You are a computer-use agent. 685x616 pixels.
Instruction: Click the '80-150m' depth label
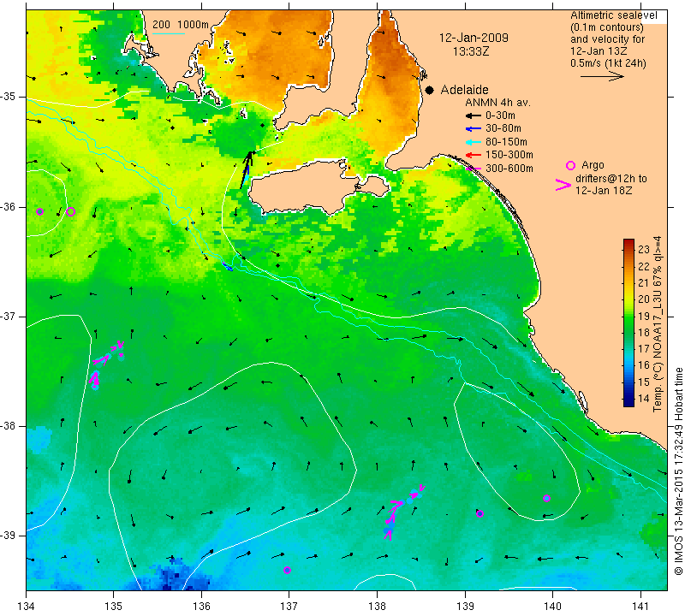pos(506,142)
